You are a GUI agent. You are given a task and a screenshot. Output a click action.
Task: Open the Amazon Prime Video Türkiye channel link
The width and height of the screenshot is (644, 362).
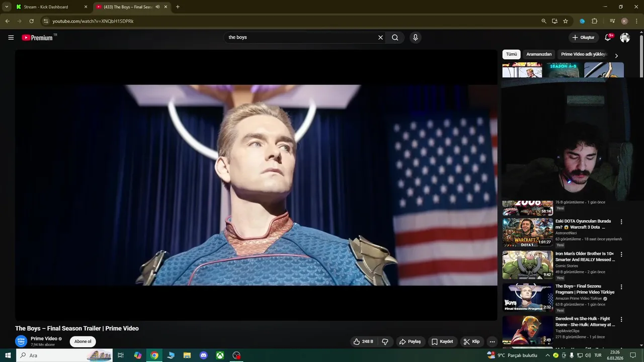579,298
